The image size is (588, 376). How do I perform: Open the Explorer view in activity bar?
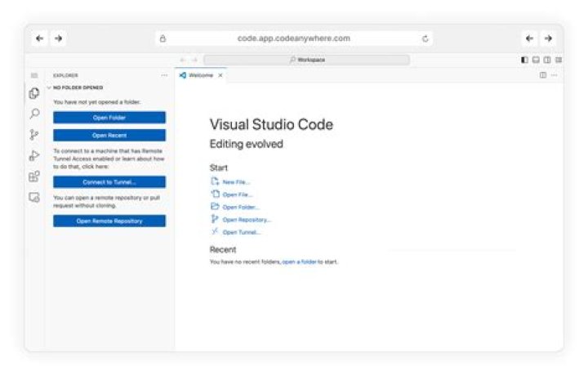34,93
